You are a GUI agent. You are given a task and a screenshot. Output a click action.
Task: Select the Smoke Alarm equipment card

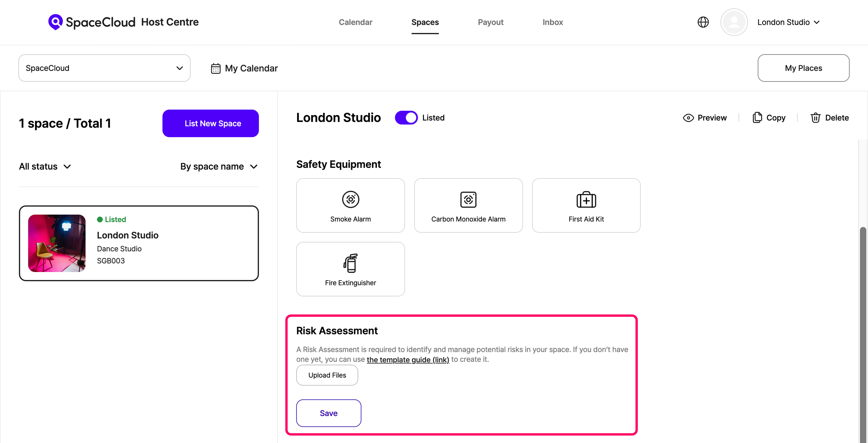click(x=350, y=205)
